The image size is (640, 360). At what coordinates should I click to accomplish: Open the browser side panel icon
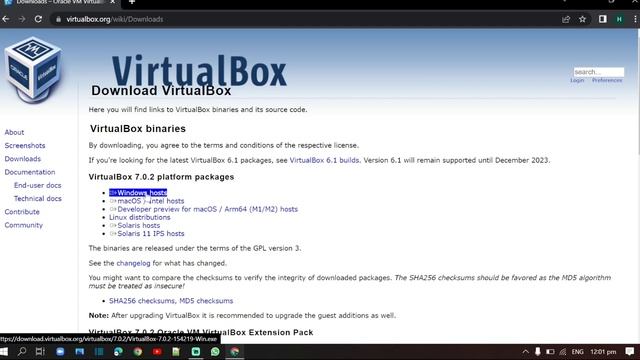coord(602,19)
